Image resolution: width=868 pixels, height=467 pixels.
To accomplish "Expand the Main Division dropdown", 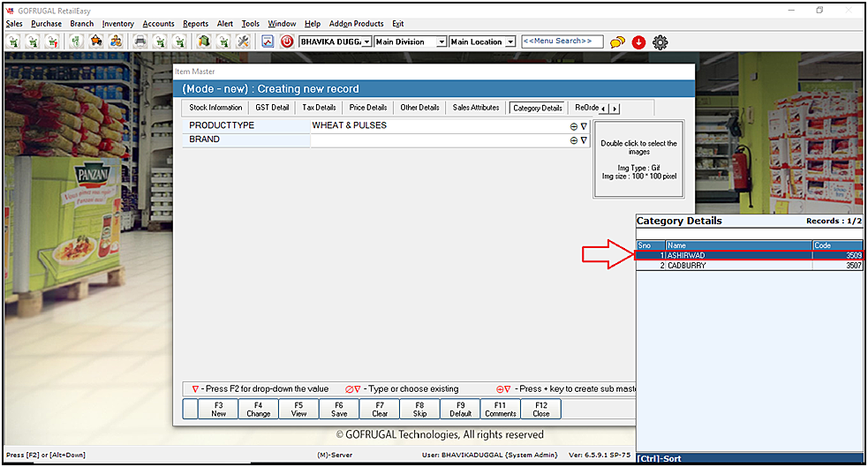I will [442, 42].
